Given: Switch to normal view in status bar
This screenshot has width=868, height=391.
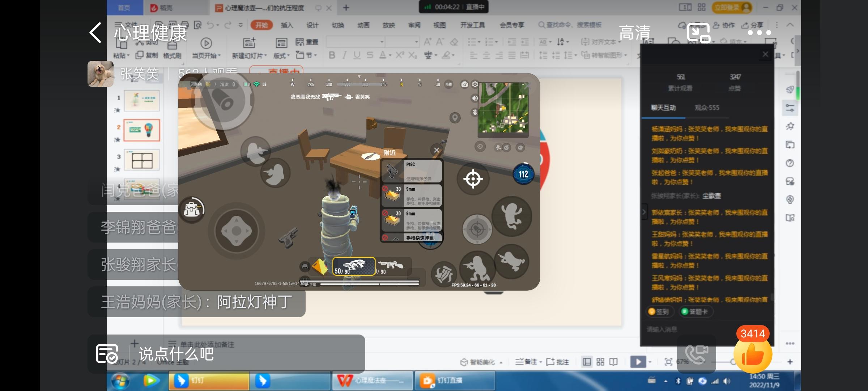Looking at the screenshot, I should tap(587, 362).
